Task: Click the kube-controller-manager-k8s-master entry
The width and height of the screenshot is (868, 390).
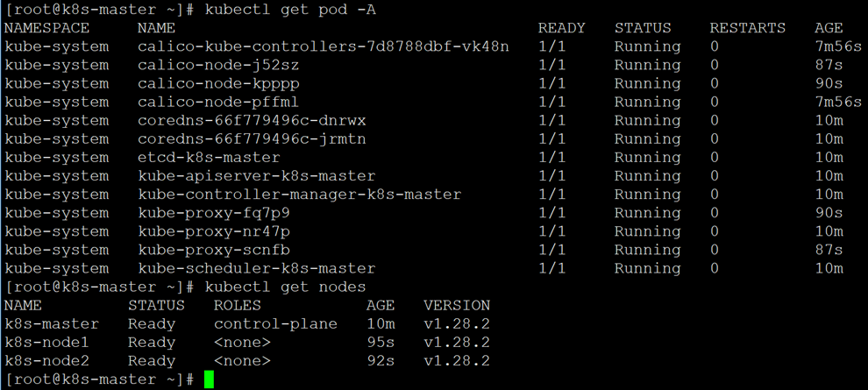Action: pyautogui.click(x=300, y=195)
